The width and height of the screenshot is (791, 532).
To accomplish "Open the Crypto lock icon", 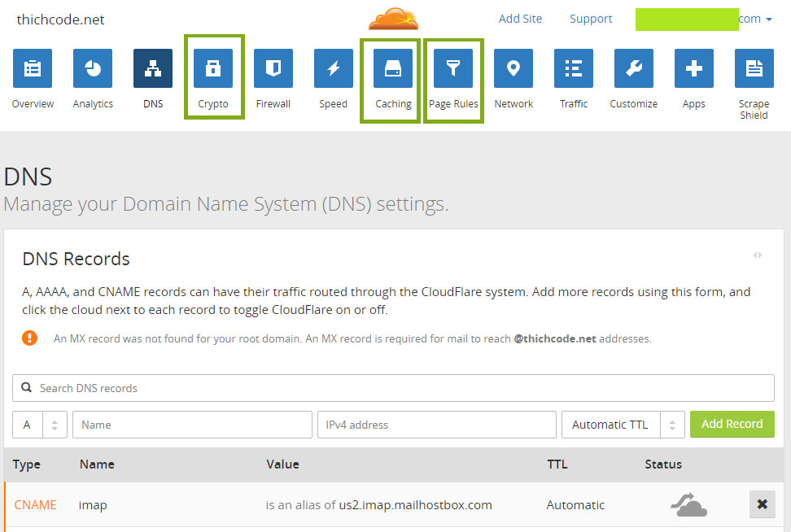I will click(x=213, y=68).
